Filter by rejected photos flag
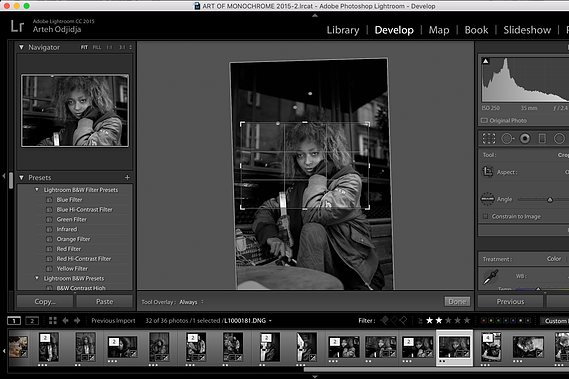 click(x=403, y=320)
